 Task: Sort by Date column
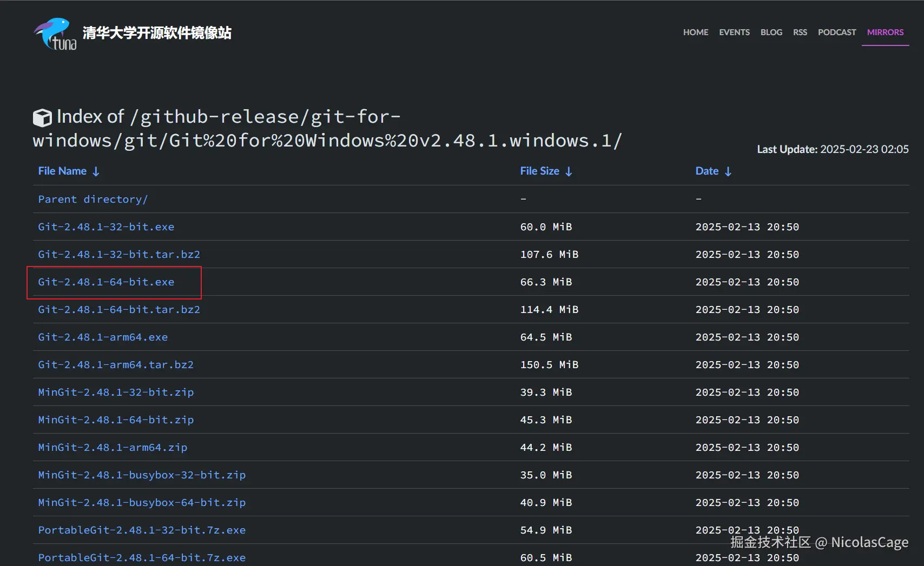[x=714, y=171]
